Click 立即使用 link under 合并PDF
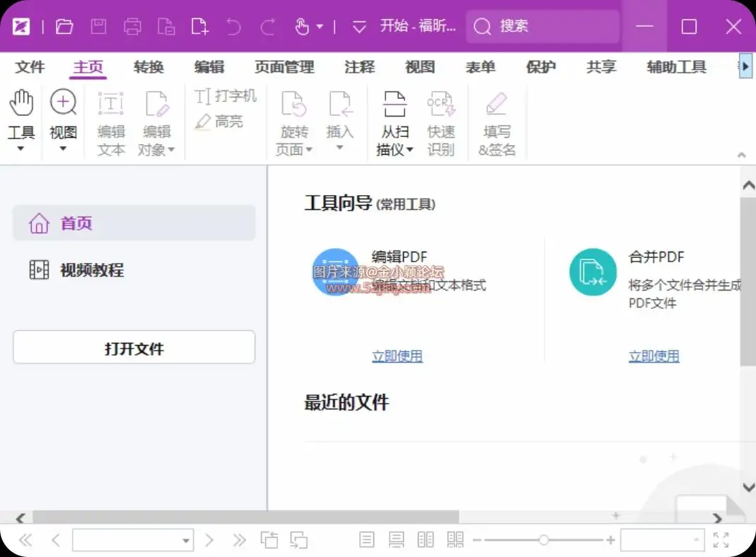Image resolution: width=756 pixels, height=557 pixels. 653,356
